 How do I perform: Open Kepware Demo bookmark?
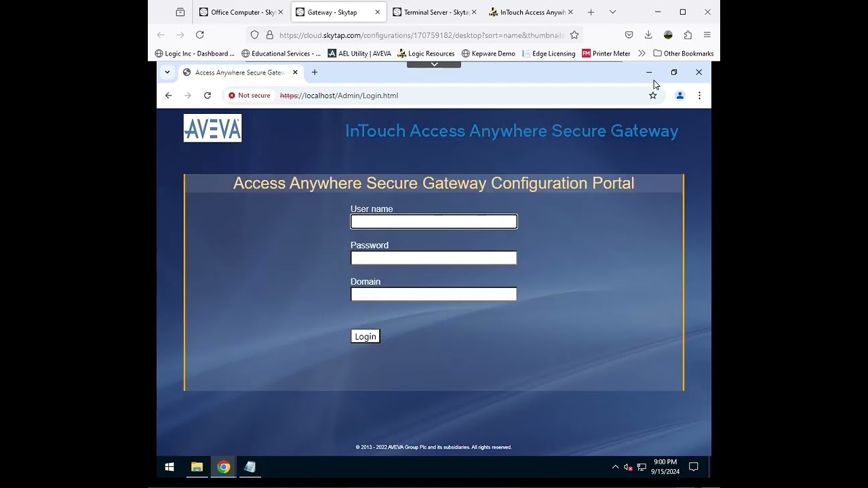(488, 54)
